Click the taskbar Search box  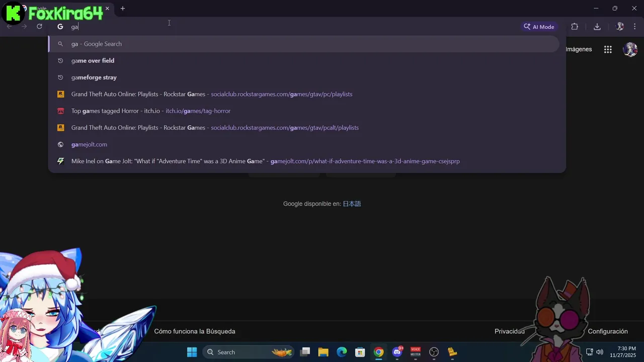pyautogui.click(x=249, y=352)
